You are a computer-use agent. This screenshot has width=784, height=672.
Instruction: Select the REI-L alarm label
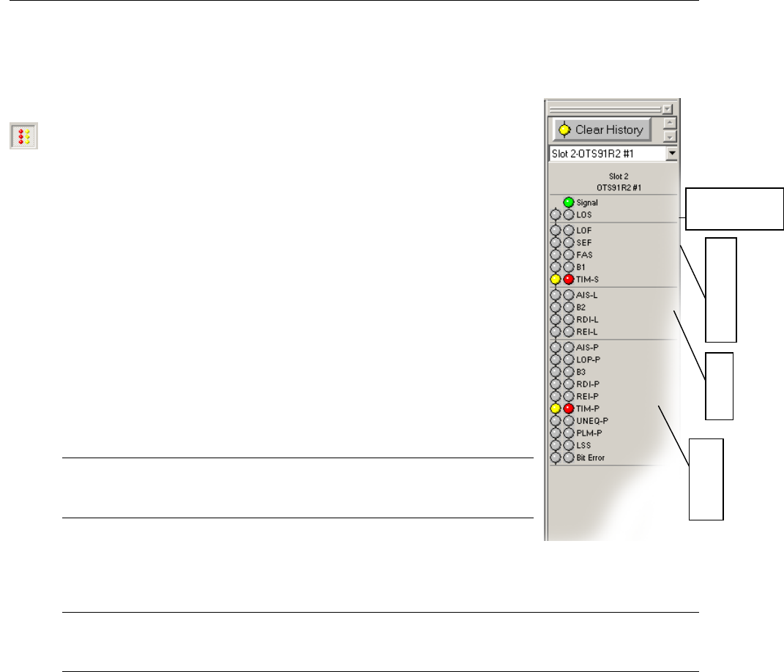click(587, 332)
